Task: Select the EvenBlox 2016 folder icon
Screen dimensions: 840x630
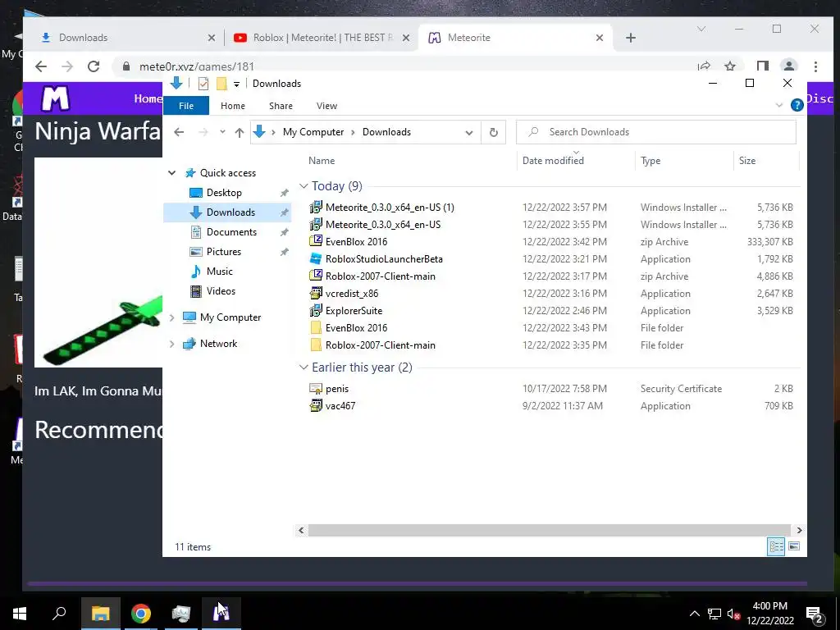Action: (x=316, y=328)
